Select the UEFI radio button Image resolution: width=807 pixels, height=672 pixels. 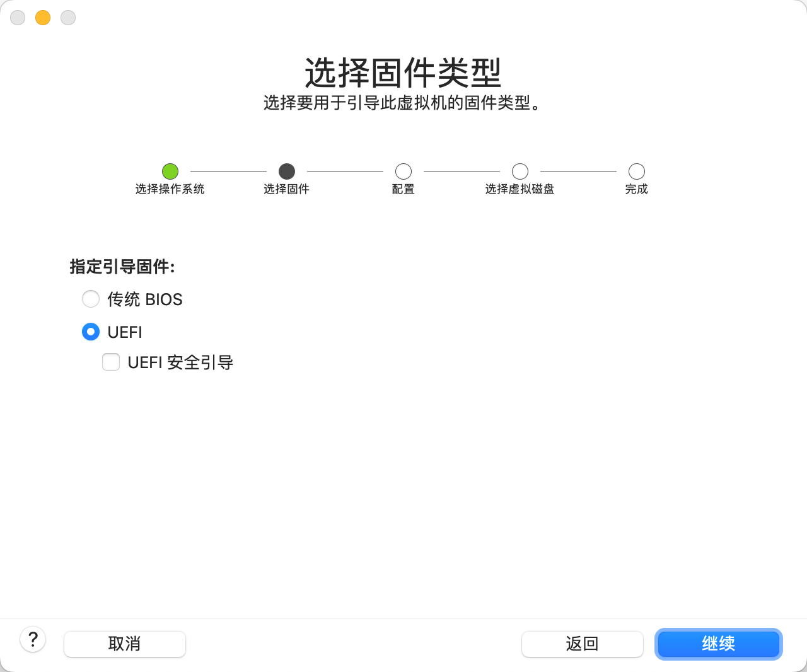pyautogui.click(x=91, y=332)
